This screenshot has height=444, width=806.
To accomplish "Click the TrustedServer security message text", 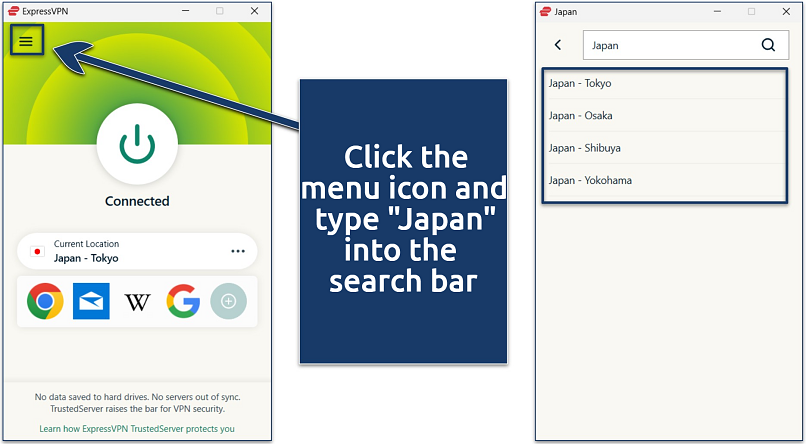I will [x=137, y=403].
